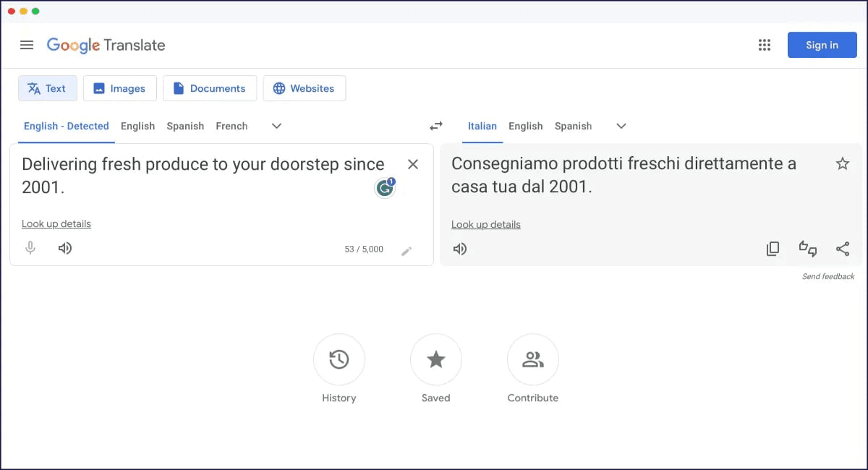Image resolution: width=868 pixels, height=470 pixels.
Task: Copy the translation
Action: coord(773,248)
